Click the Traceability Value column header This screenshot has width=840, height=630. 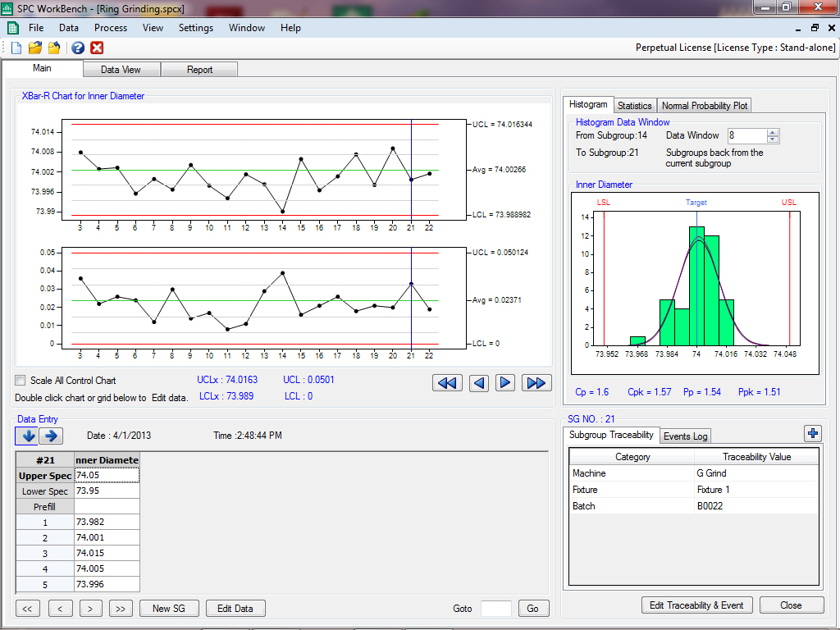(x=756, y=456)
